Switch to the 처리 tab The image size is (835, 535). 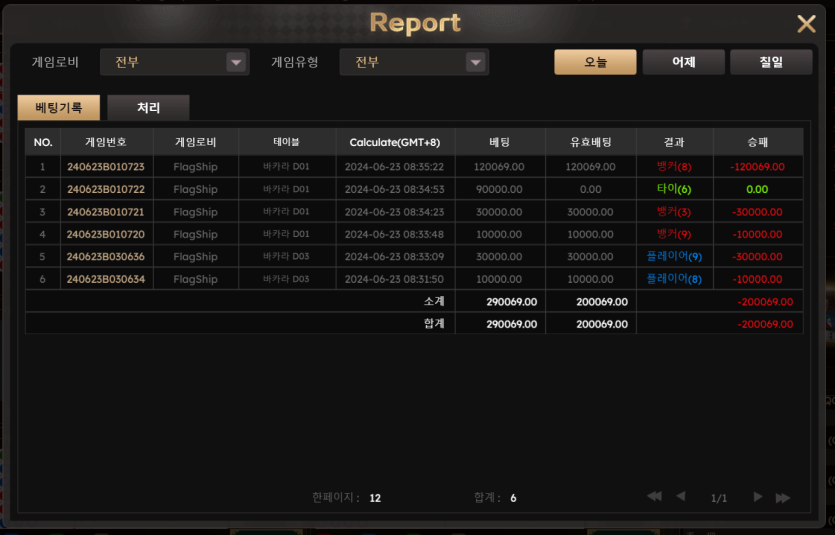[x=148, y=108]
